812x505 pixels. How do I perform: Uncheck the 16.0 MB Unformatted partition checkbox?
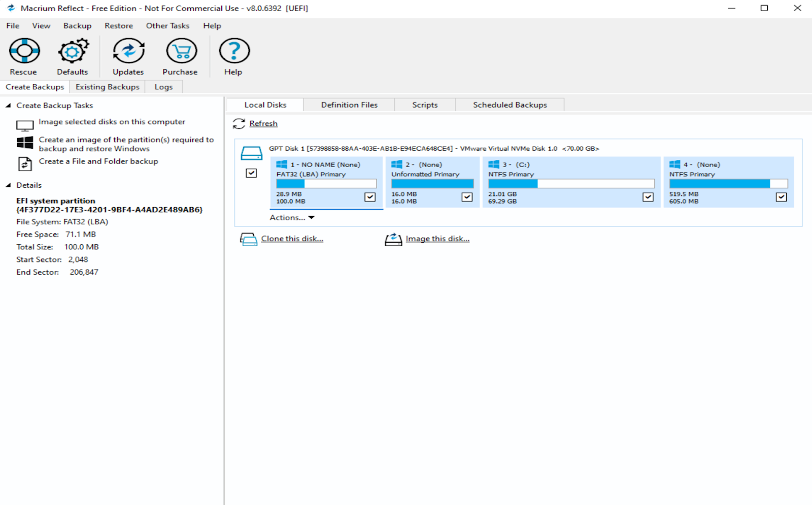point(467,197)
